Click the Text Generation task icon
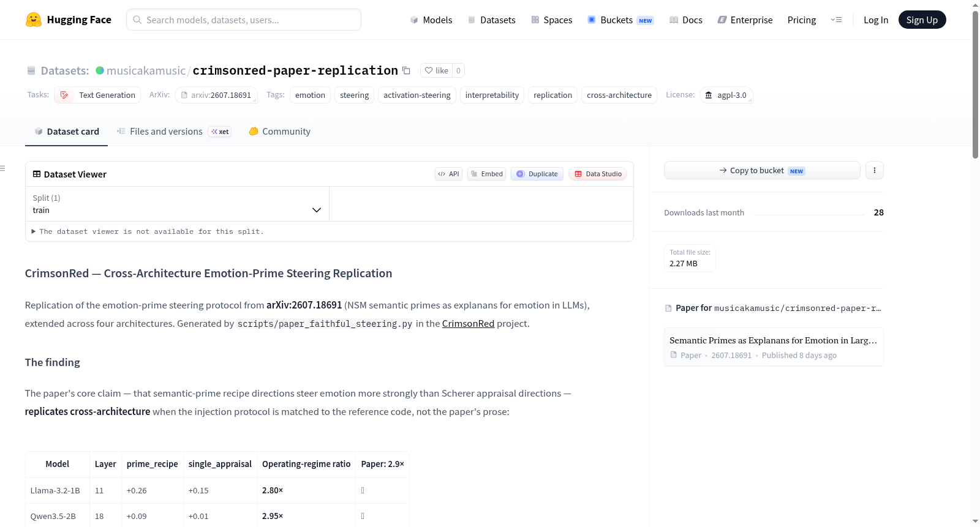 (x=64, y=95)
